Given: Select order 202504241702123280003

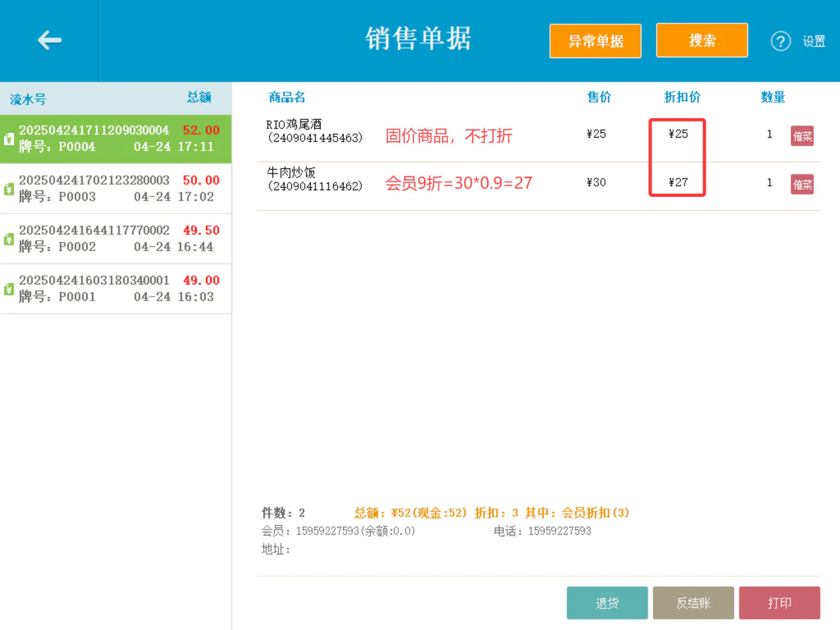Looking at the screenshot, I should point(115,189).
